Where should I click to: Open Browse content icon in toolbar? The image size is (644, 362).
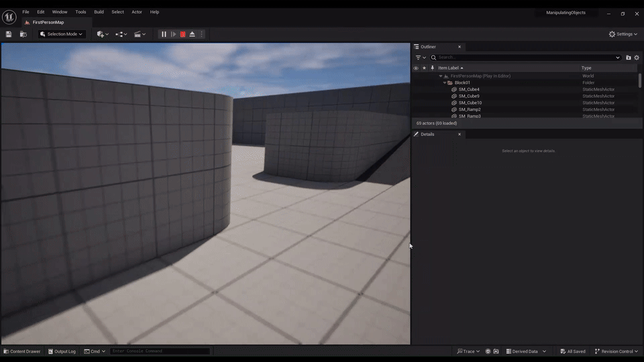(23, 34)
